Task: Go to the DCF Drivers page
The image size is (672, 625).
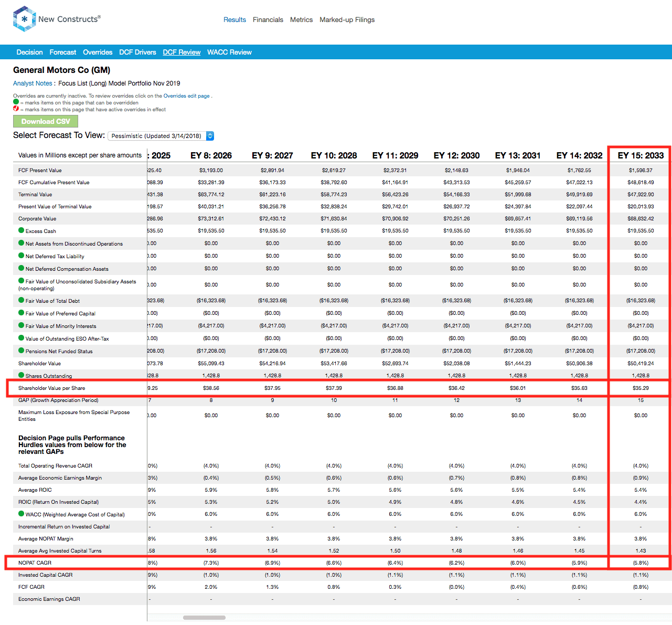Action: coord(137,52)
